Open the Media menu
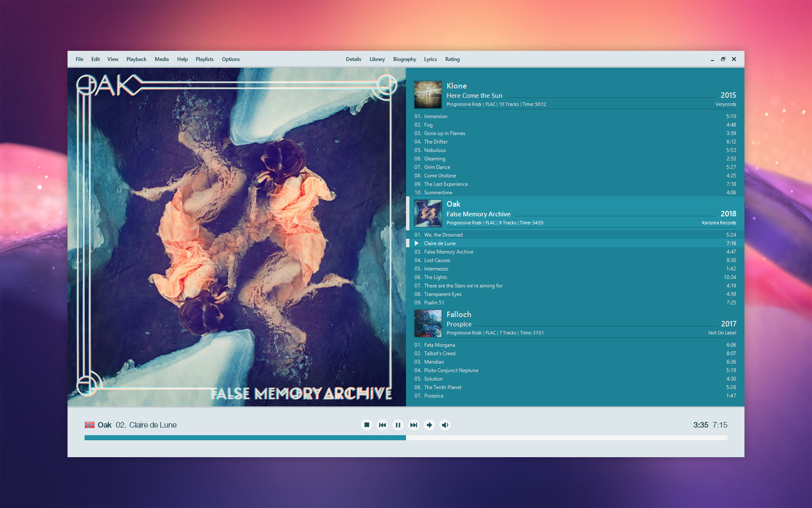Viewport: 812px width, 508px height. (162, 59)
